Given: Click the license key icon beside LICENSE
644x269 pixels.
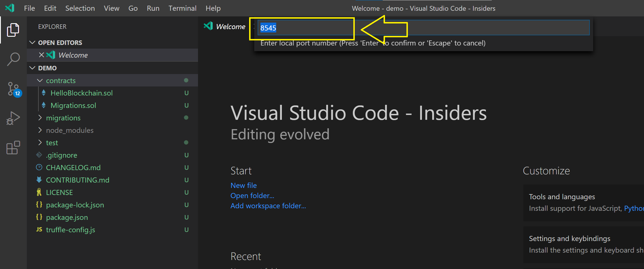Looking at the screenshot, I should tap(39, 192).
